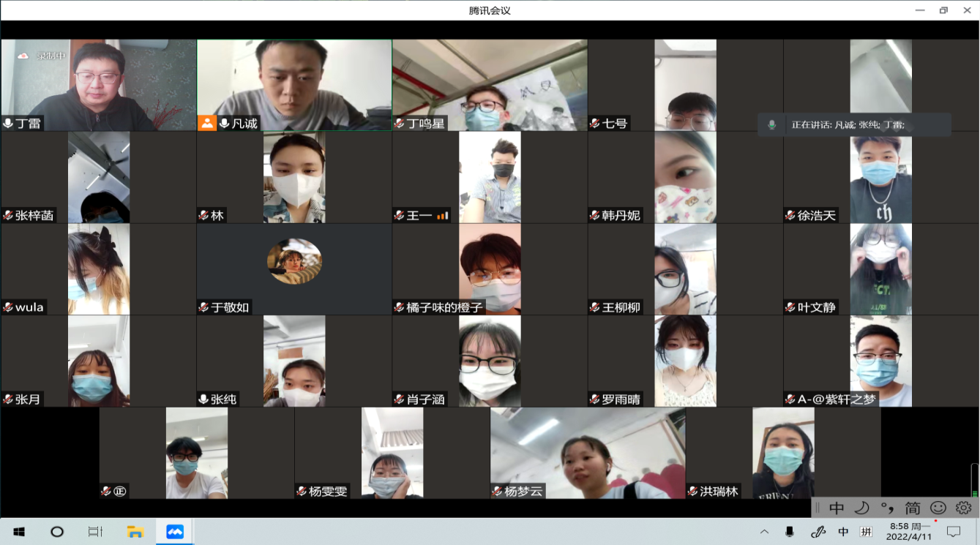Open the Windows Start menu

[x=19, y=532]
